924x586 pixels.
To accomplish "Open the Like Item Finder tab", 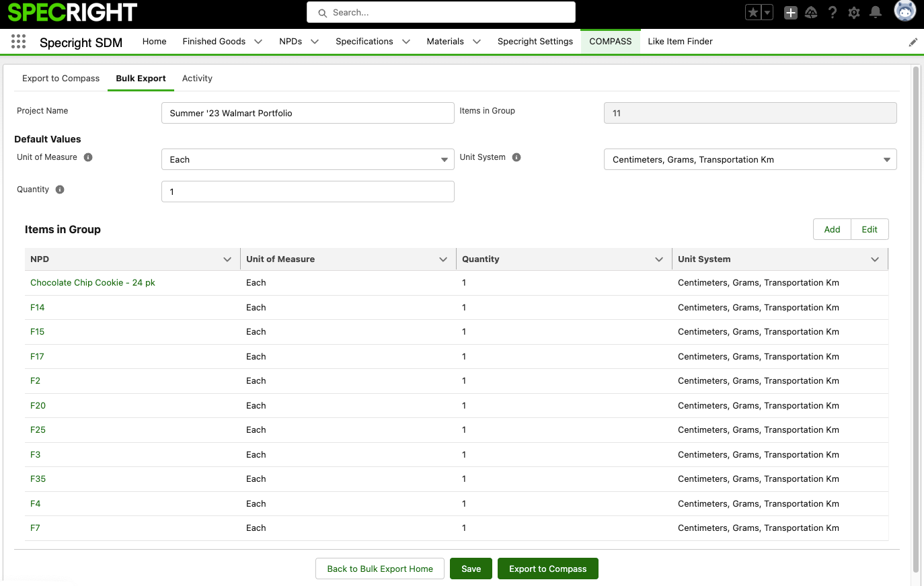I will coord(680,42).
